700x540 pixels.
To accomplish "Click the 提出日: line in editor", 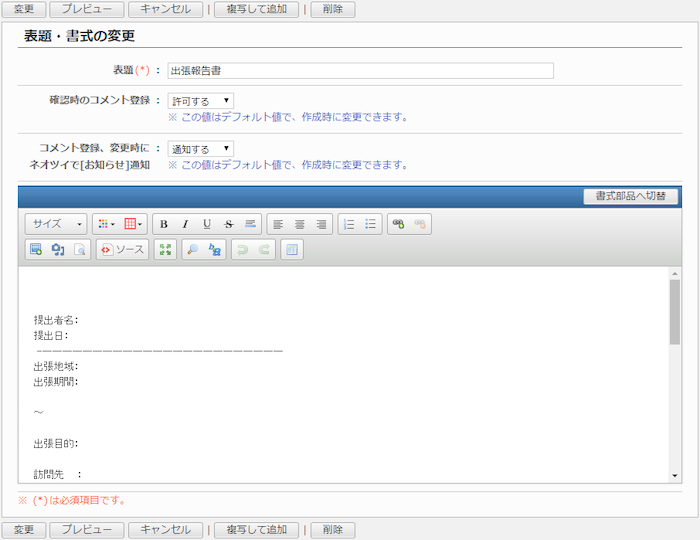I will (x=51, y=336).
